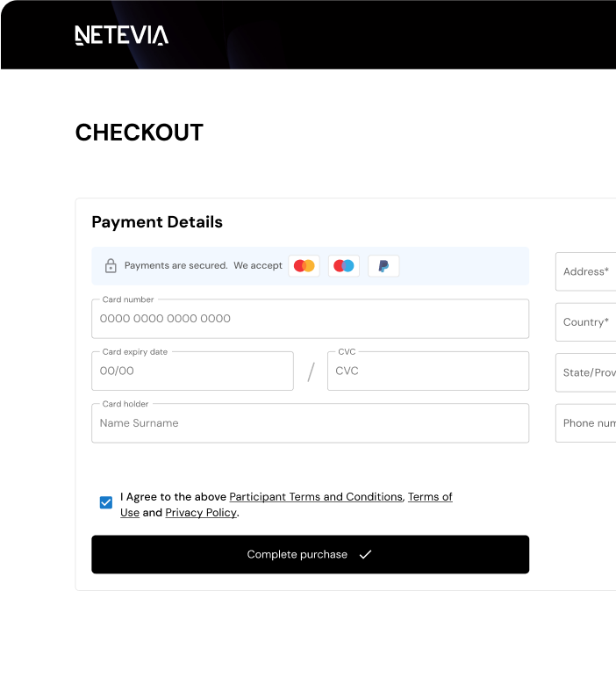Focus the Card number field
The image size is (616, 692).
click(310, 319)
